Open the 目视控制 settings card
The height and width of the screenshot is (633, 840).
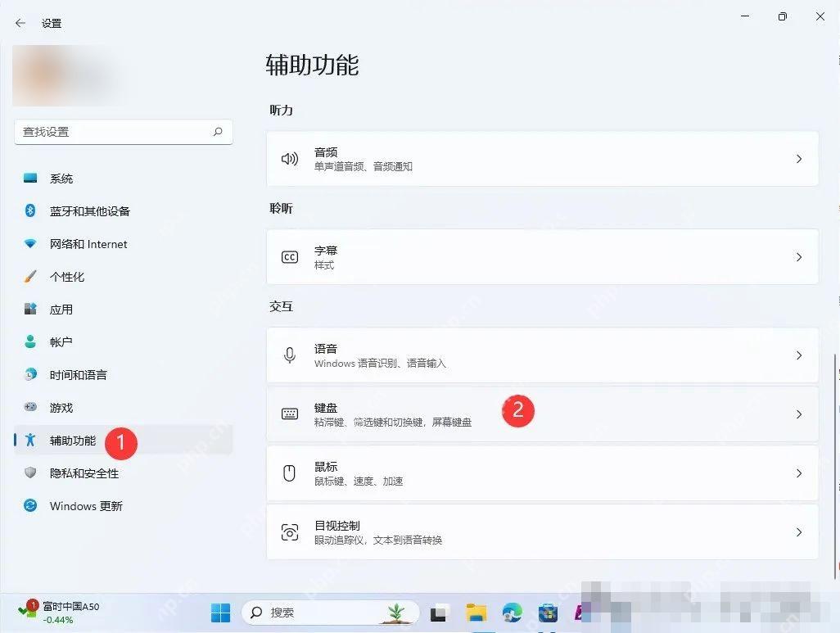click(542, 532)
